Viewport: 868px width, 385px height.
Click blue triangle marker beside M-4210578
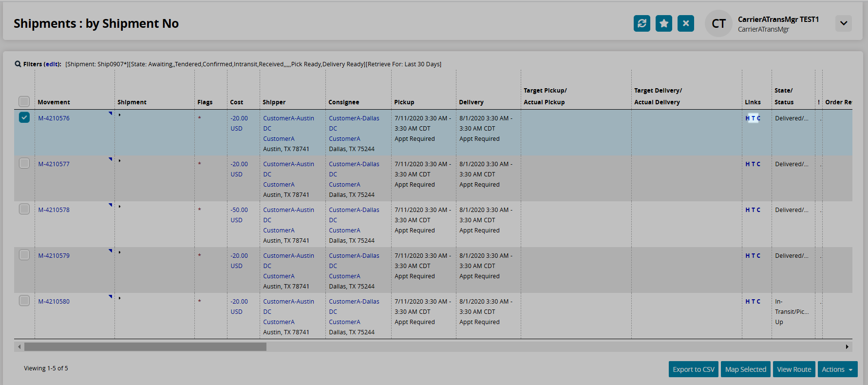tap(111, 205)
